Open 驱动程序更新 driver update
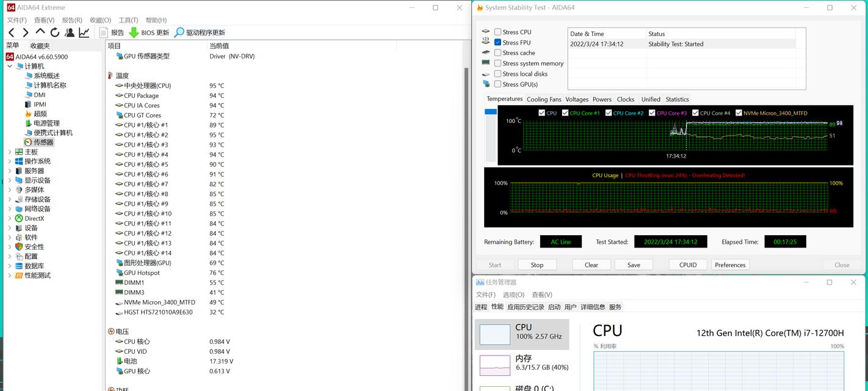Viewport: 868px width, 391px height. pos(200,32)
